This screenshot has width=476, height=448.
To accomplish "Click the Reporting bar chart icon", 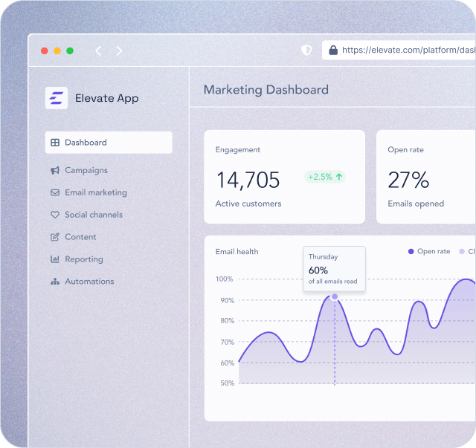I will point(55,259).
